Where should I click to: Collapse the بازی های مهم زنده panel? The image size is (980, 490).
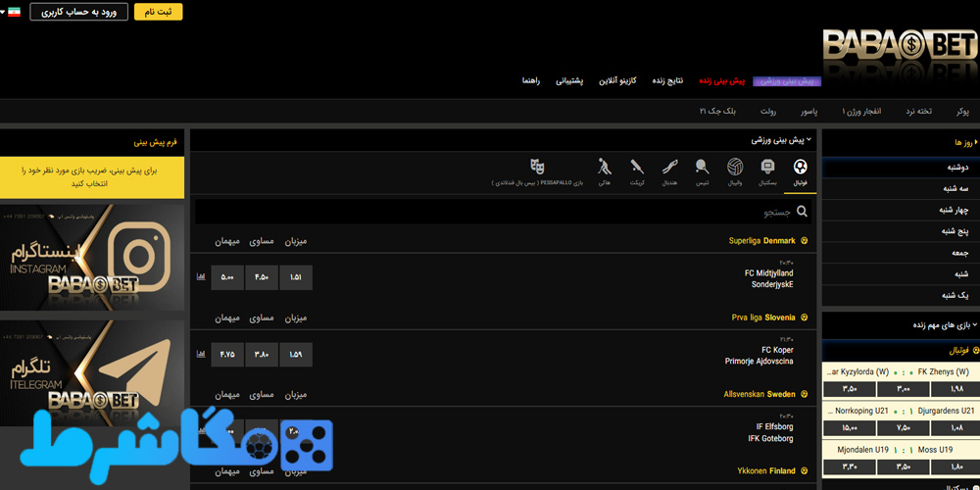pos(945,325)
